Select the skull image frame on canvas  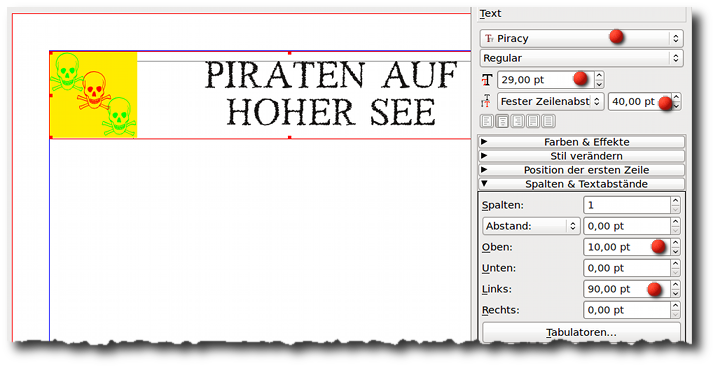click(93, 94)
